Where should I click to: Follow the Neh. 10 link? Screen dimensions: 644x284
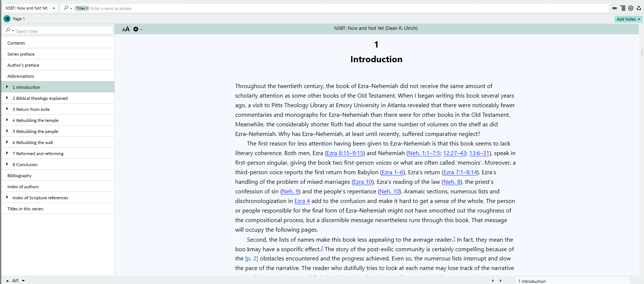point(390,192)
